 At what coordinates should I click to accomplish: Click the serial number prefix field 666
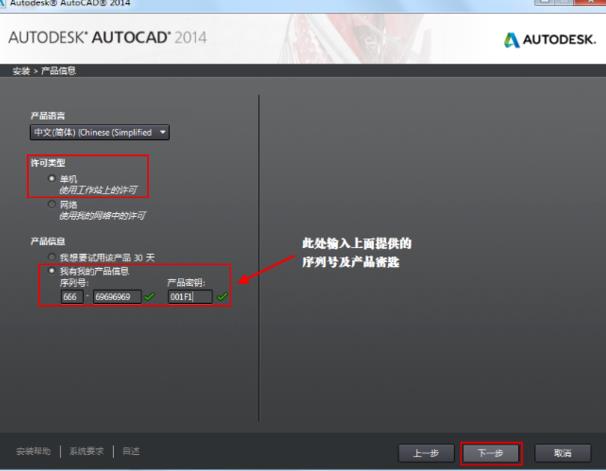click(70, 296)
